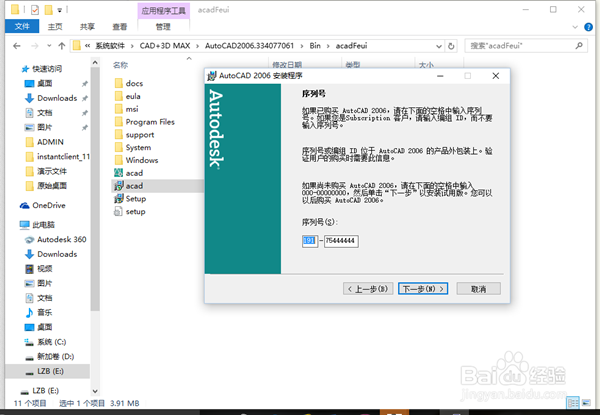
Task: Open the 主页 ribbon tab
Action: (55, 26)
